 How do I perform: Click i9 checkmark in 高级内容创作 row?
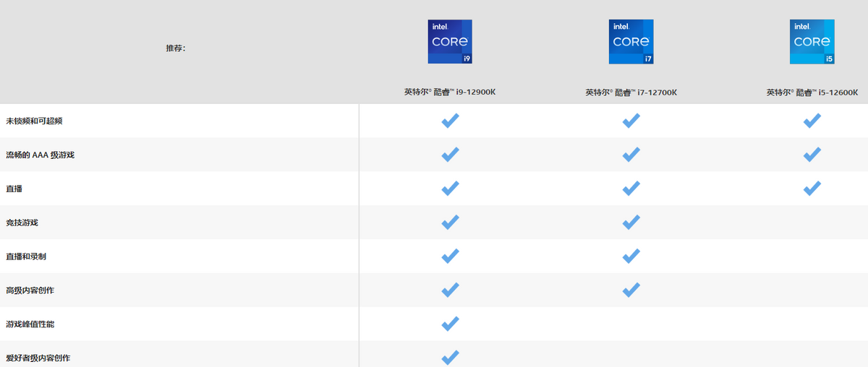pyautogui.click(x=450, y=290)
